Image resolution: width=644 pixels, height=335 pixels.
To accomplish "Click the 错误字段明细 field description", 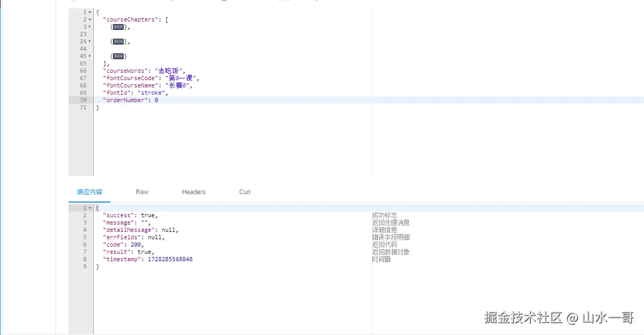I will coord(391,237).
